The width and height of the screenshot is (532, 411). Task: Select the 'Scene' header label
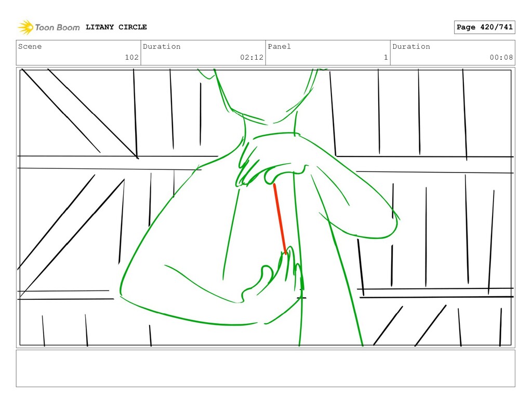[x=30, y=46]
